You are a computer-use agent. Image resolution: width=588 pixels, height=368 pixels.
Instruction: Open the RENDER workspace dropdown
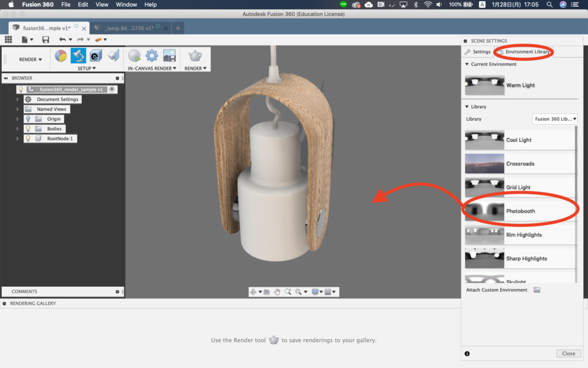coord(31,59)
